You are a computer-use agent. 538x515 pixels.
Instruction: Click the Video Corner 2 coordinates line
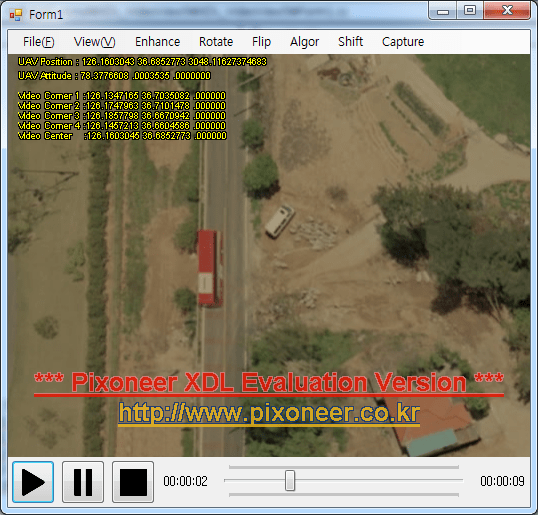pos(122,105)
